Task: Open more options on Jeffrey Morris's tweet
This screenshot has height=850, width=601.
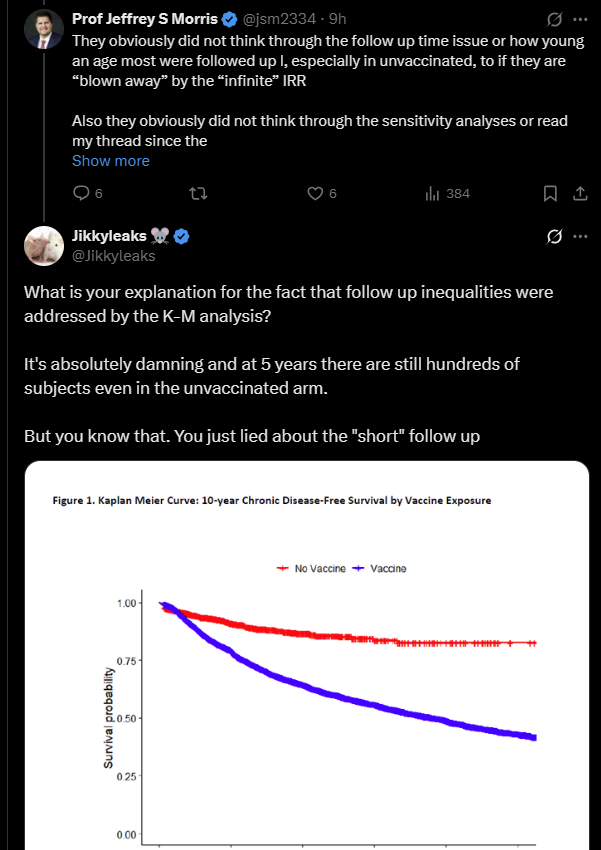Action: 581,19
